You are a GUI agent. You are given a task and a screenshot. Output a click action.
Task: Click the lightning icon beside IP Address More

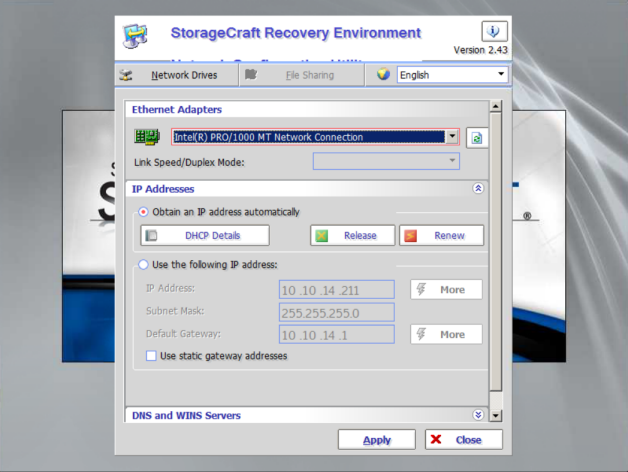[421, 289]
